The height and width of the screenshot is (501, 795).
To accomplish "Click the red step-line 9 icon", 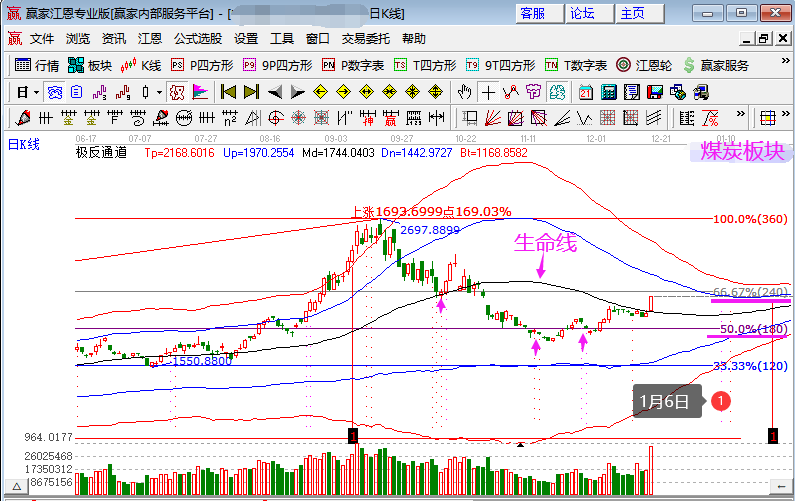I will click(123, 92).
